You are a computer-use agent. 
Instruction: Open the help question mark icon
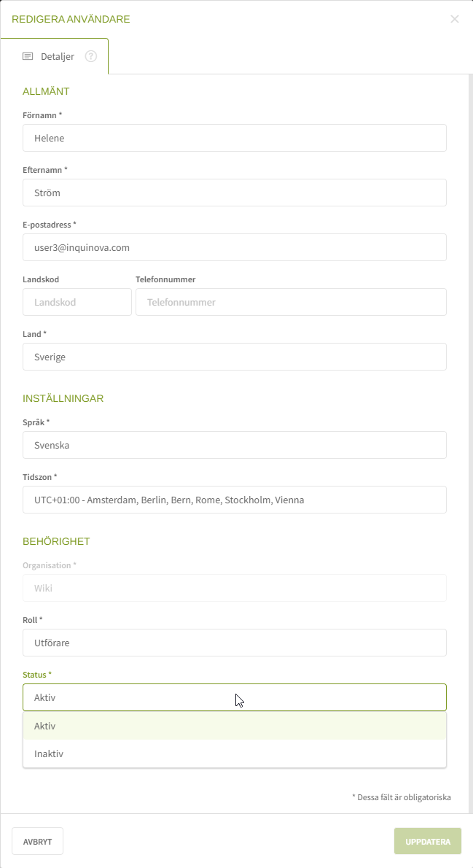click(x=90, y=55)
